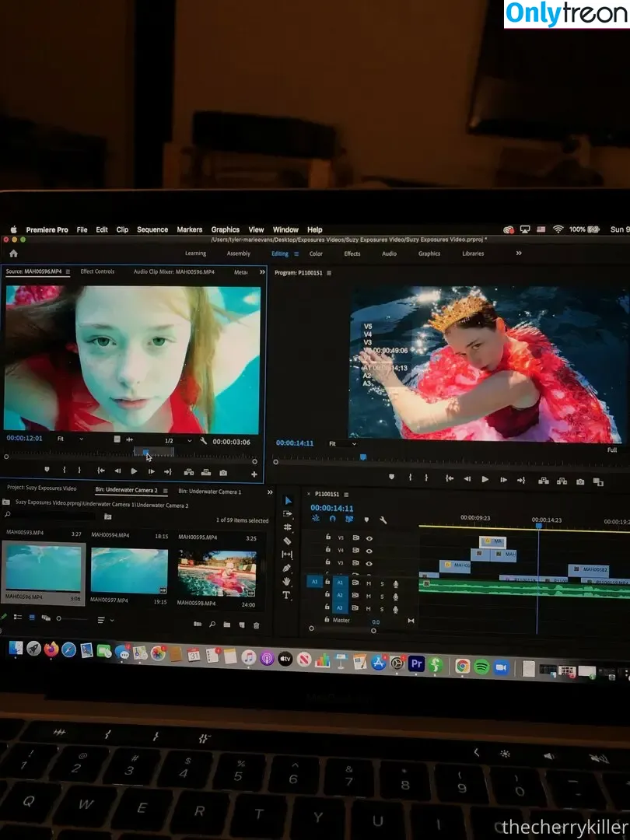The width and height of the screenshot is (630, 840).
Task: Mute audio track A1
Action: [369, 582]
